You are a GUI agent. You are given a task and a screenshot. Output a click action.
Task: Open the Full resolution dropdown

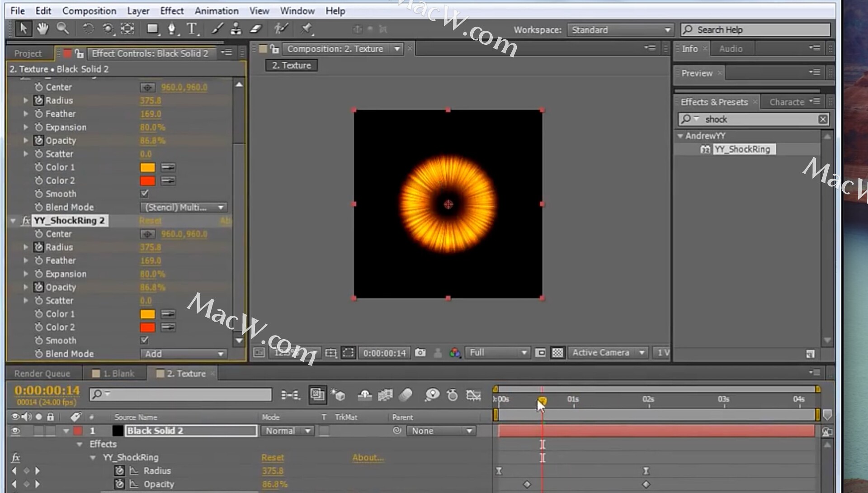497,352
